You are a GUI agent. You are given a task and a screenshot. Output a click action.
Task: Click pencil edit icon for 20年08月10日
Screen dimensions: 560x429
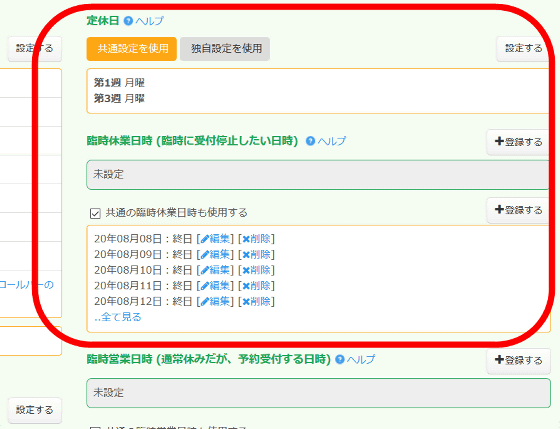point(205,270)
